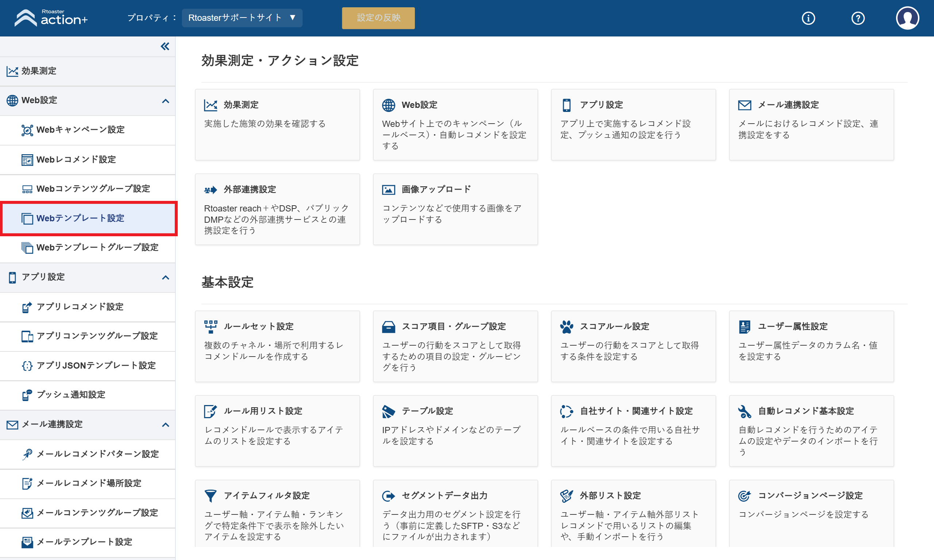
Task: Open the スコア項目・グループ設定 card
Action: click(x=455, y=346)
